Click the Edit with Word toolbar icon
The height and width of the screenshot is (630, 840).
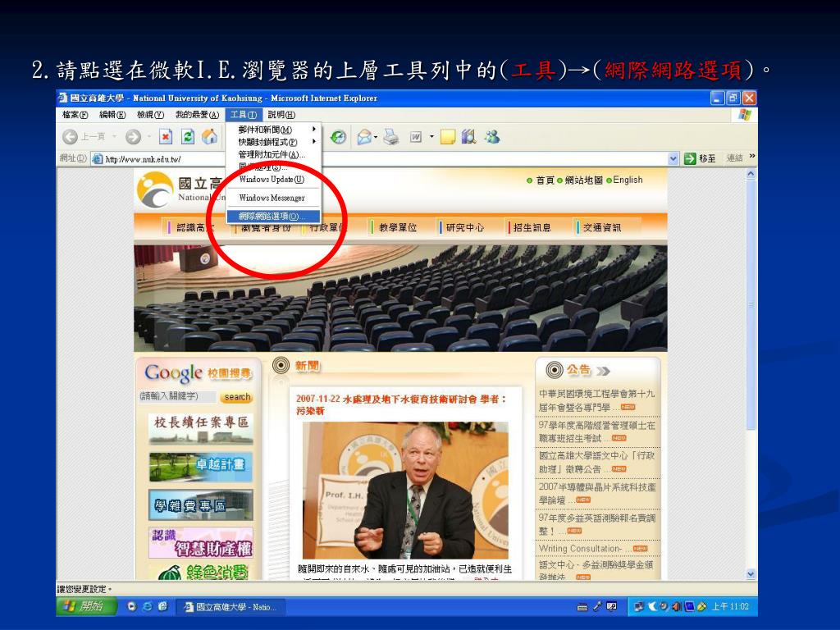[415, 137]
